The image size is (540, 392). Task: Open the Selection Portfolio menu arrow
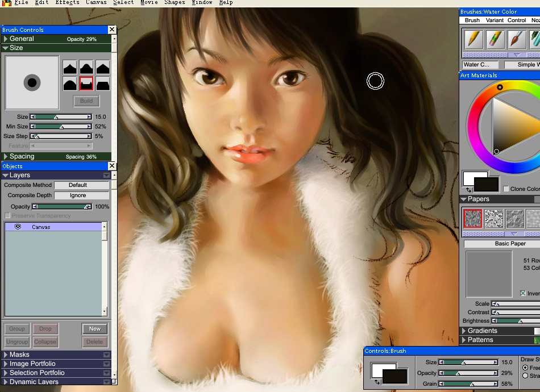(x=106, y=373)
